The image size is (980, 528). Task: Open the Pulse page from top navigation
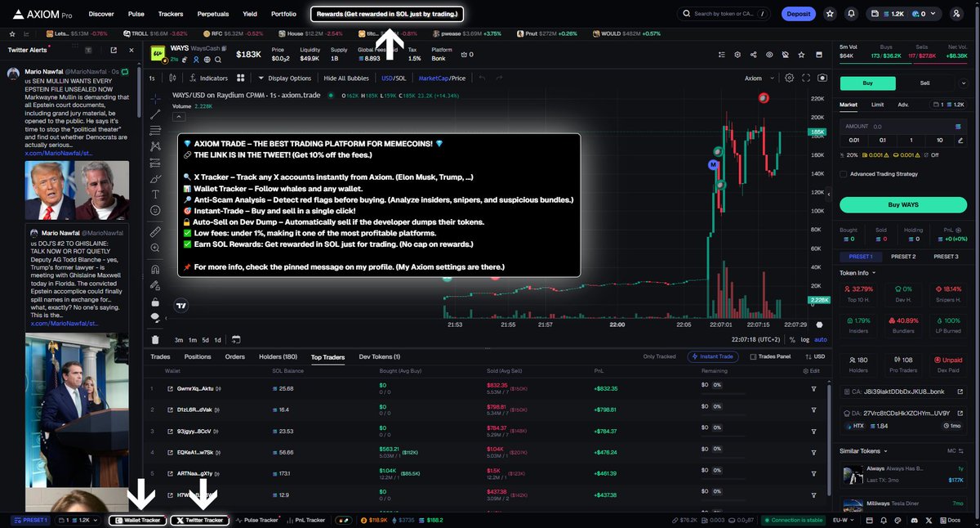point(136,14)
